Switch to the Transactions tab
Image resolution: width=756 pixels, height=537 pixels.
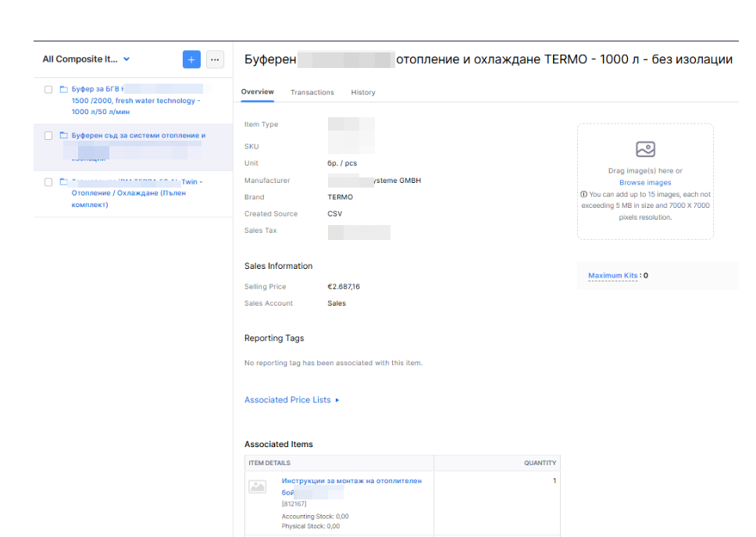click(312, 91)
